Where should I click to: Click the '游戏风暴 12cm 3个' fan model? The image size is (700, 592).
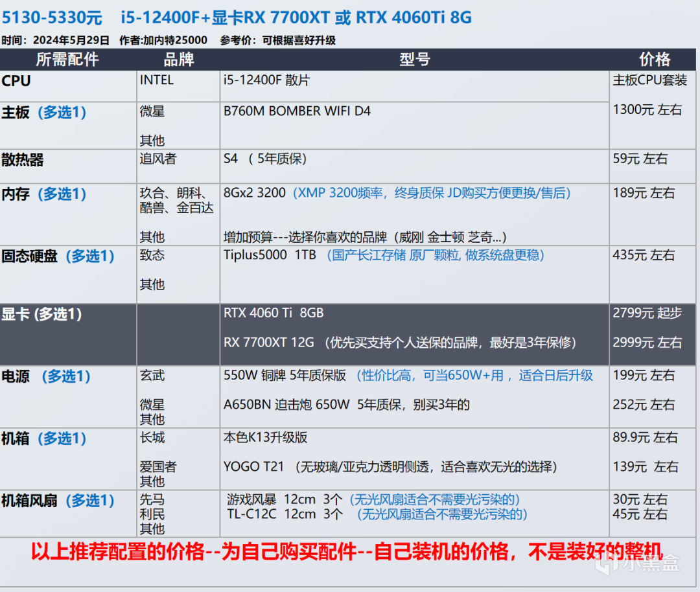coord(285,499)
